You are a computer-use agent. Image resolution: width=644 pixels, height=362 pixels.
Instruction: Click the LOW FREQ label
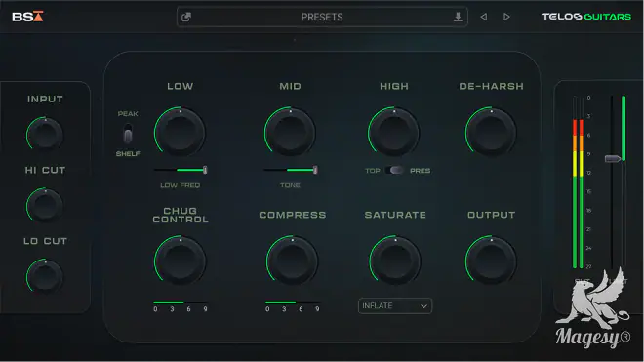(x=180, y=185)
